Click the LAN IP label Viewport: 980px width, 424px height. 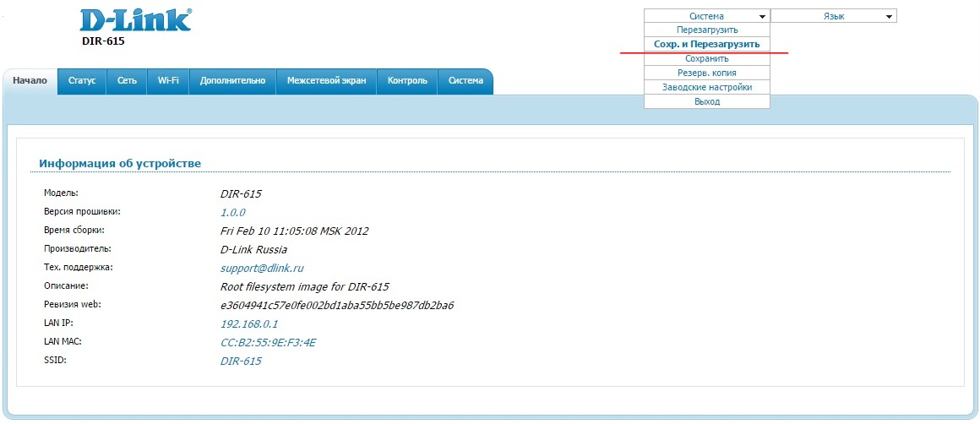coord(59,323)
